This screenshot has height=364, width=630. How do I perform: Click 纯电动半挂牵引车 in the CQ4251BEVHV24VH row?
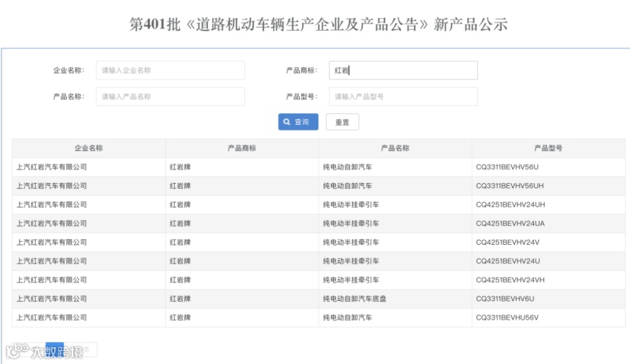click(351, 280)
